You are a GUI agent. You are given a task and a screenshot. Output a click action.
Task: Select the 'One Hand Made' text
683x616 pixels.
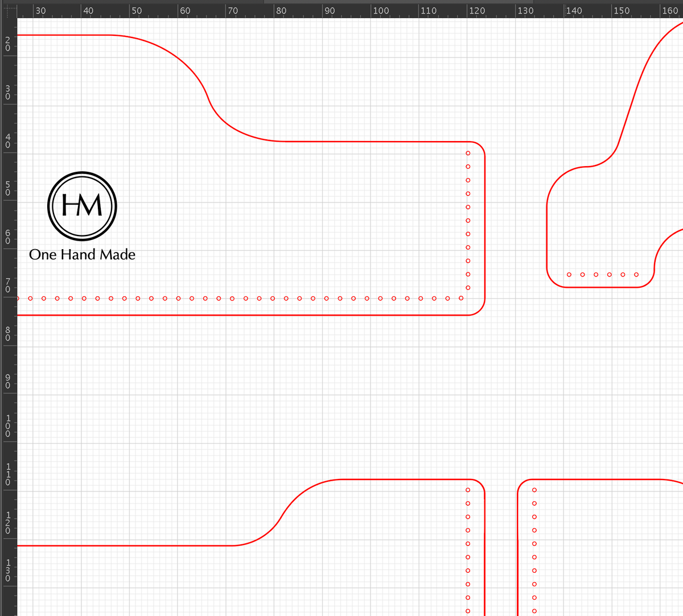pyautogui.click(x=83, y=254)
